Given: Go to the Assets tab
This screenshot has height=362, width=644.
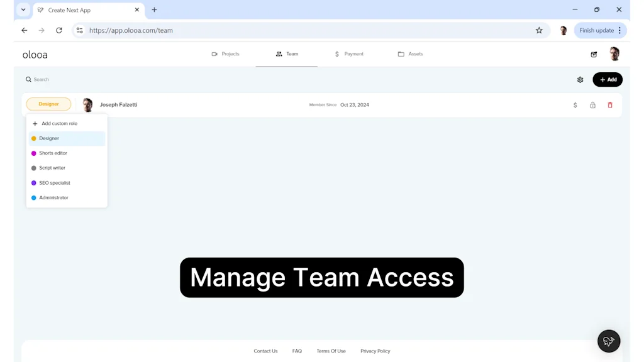Looking at the screenshot, I should [410, 54].
